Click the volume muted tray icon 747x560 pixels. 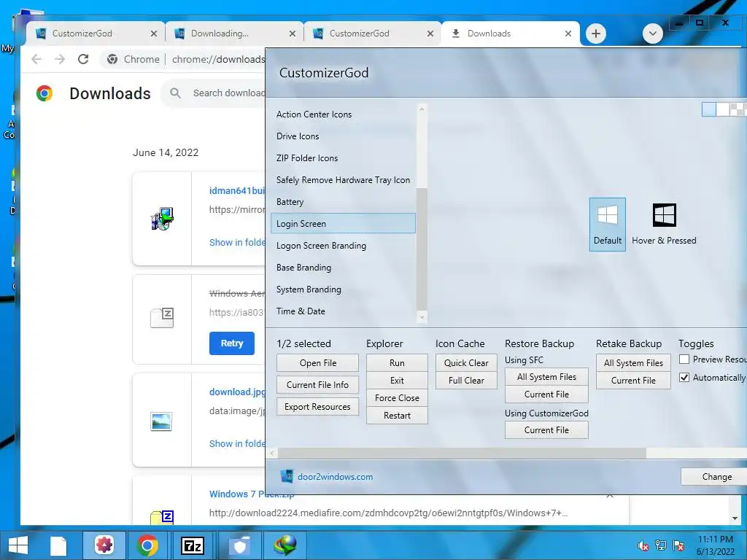pos(643,545)
